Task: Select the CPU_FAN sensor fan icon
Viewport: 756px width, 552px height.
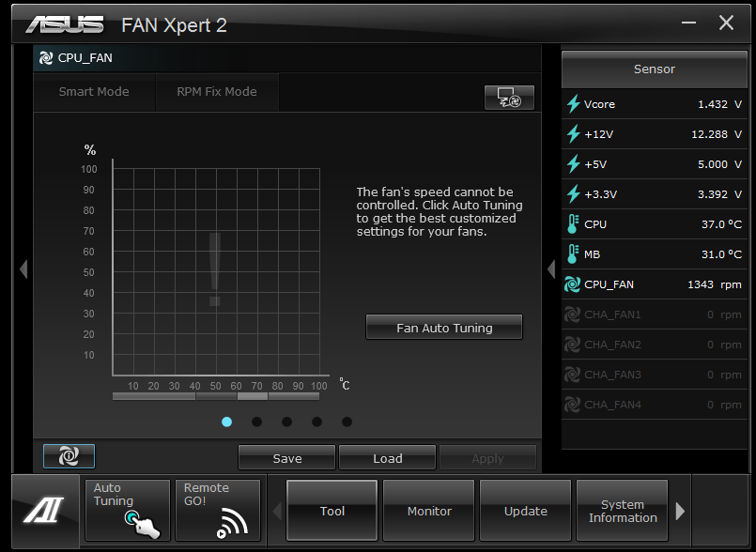Action: 573,284
